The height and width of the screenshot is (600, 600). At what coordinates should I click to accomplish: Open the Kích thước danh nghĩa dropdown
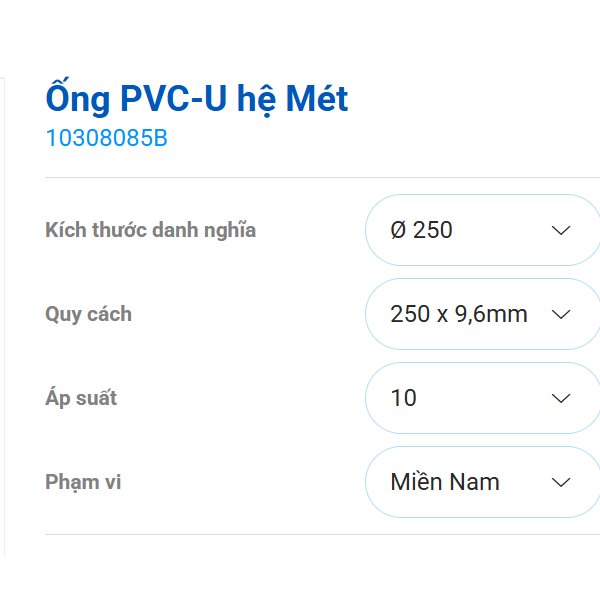(x=482, y=230)
